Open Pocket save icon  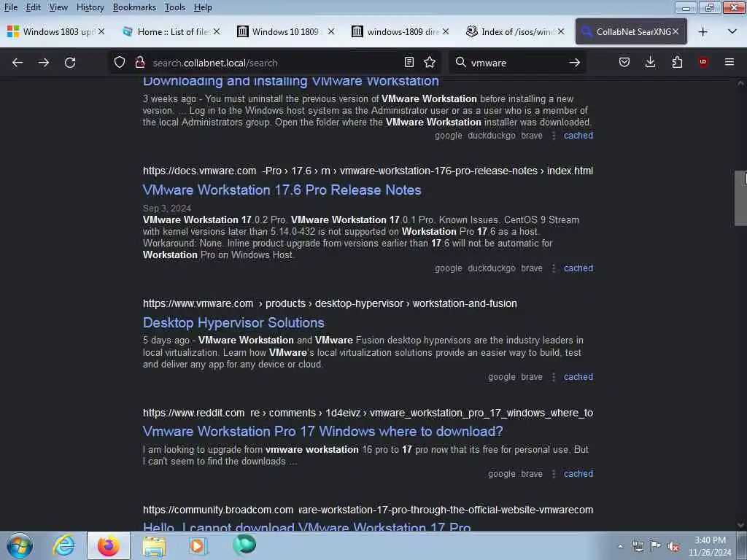pyautogui.click(x=624, y=63)
